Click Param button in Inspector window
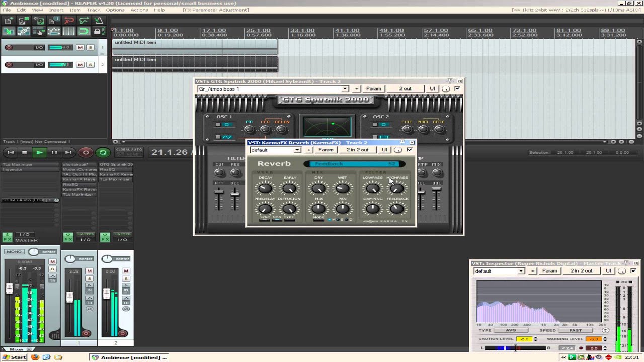The height and width of the screenshot is (362, 644). click(549, 270)
